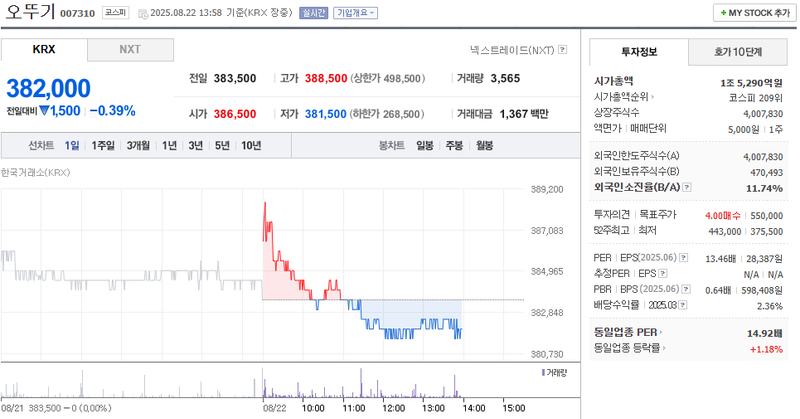
Task: Click the 시가총액 value 1조 5,290억원
Action: point(751,83)
